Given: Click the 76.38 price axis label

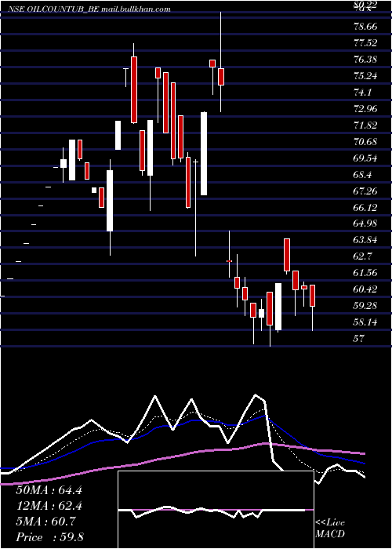Looking at the screenshot, I should 366,59.
